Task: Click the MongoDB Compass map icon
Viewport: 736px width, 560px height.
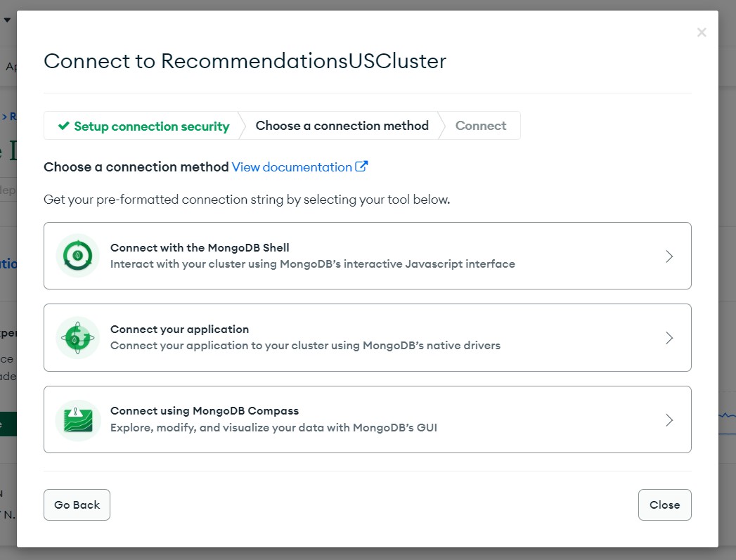Action: tap(78, 419)
